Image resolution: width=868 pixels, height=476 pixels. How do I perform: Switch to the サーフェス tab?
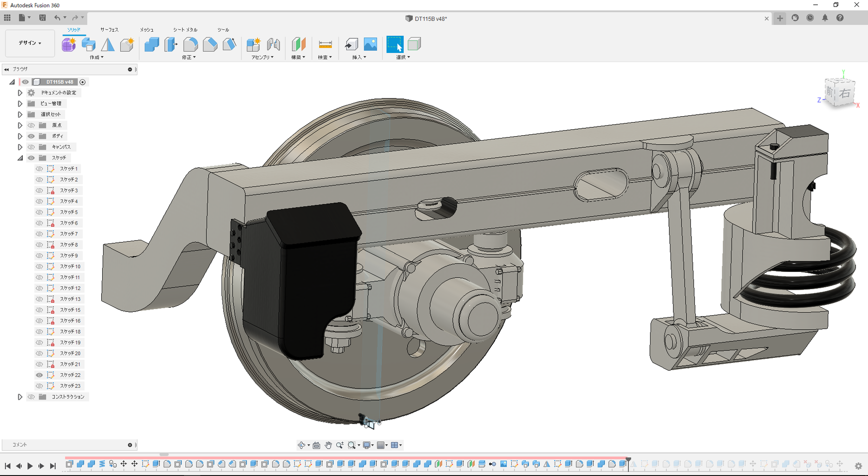109,30
